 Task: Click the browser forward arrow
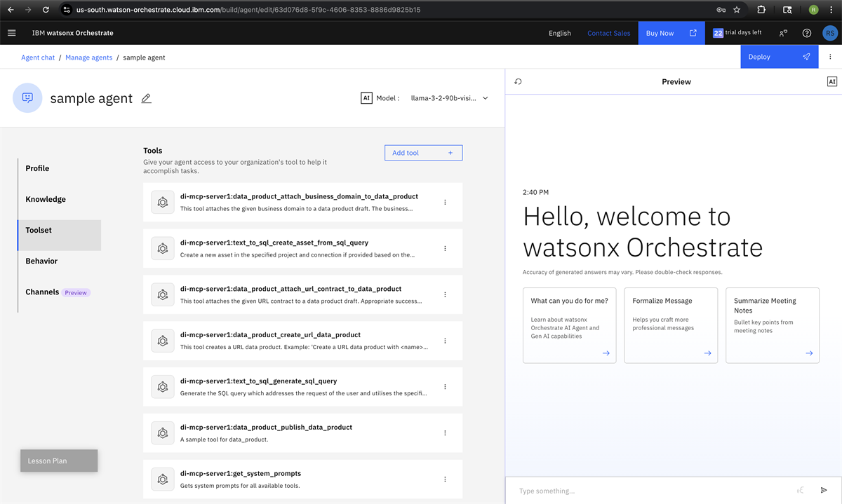[28, 10]
